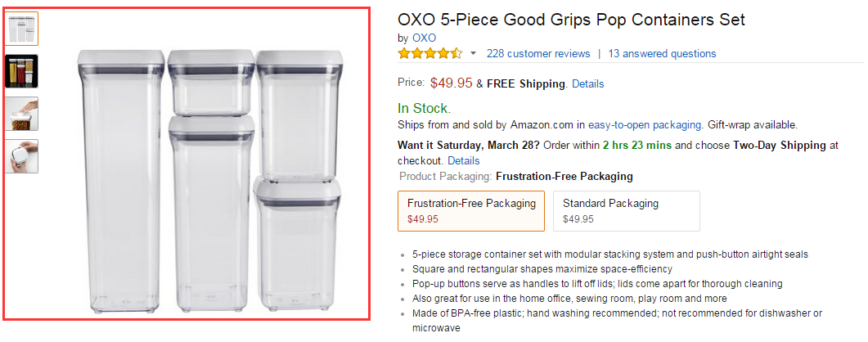Screen dimensions: 868x342
Task: Open Details link after Two-Day Shipping checkout
Action: point(463,160)
